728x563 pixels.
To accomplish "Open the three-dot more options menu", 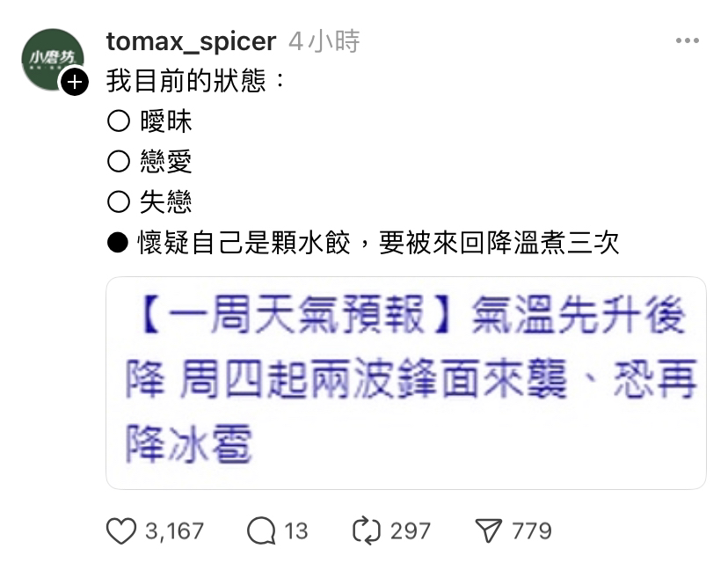I will (x=688, y=40).
